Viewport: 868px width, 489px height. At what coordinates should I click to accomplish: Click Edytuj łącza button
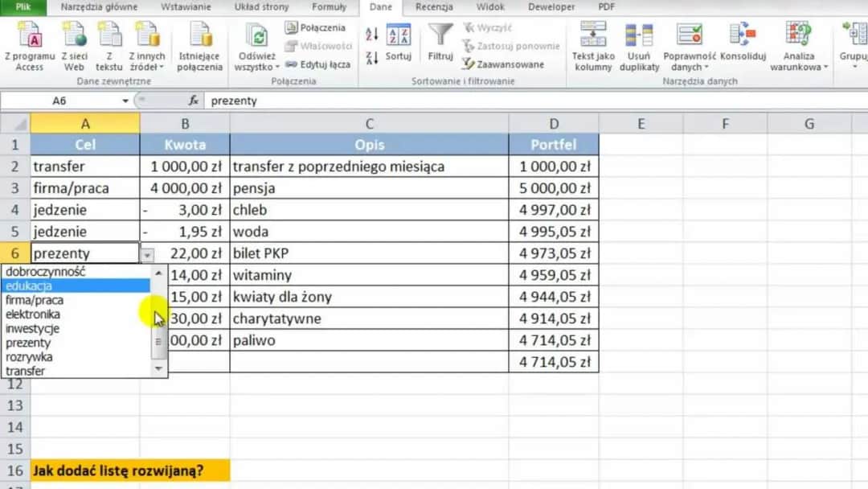[318, 64]
